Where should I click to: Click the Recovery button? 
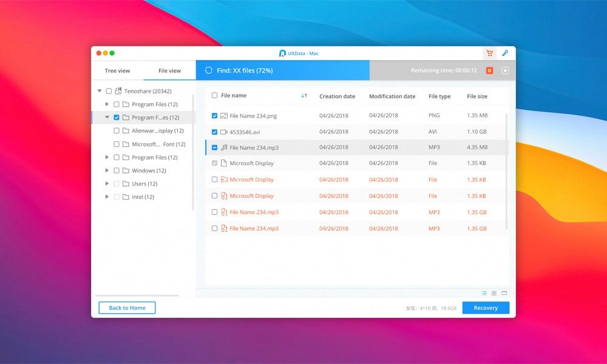(x=486, y=308)
